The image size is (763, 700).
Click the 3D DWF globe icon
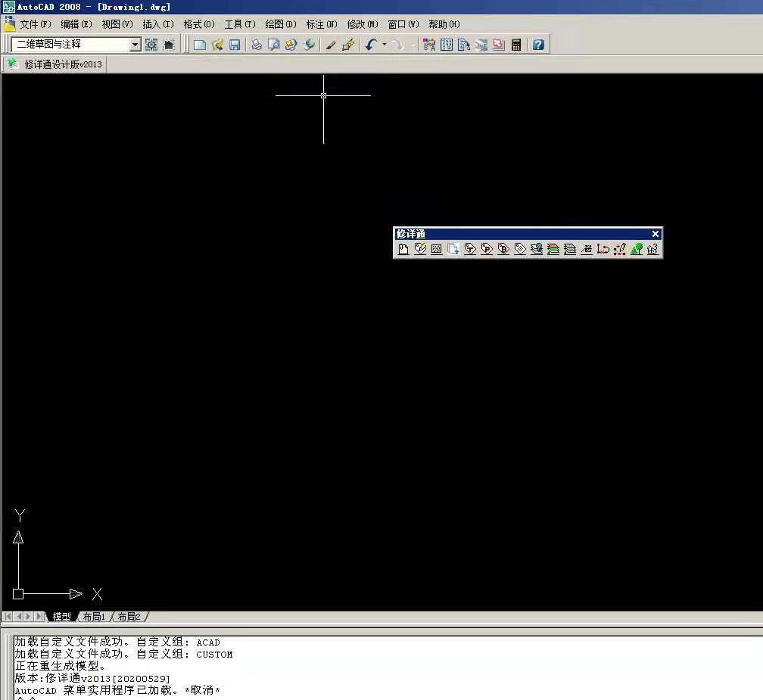pyautogui.click(x=309, y=45)
